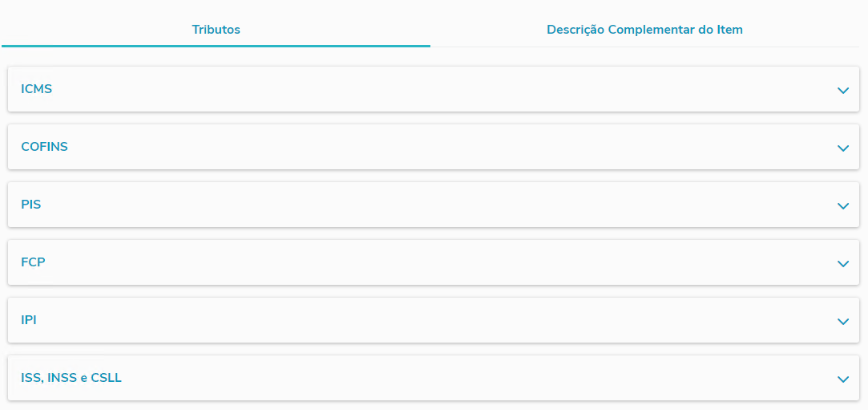Click blank center of the COFINS card

click(x=433, y=147)
